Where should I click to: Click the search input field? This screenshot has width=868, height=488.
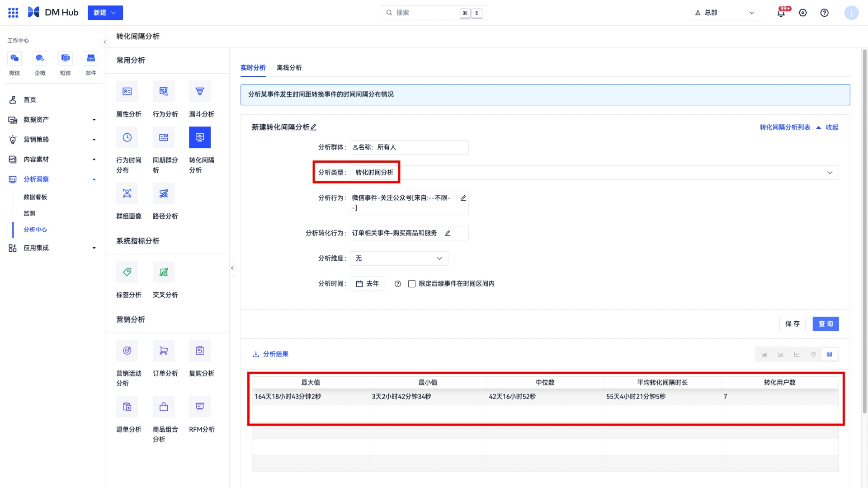[x=434, y=13]
